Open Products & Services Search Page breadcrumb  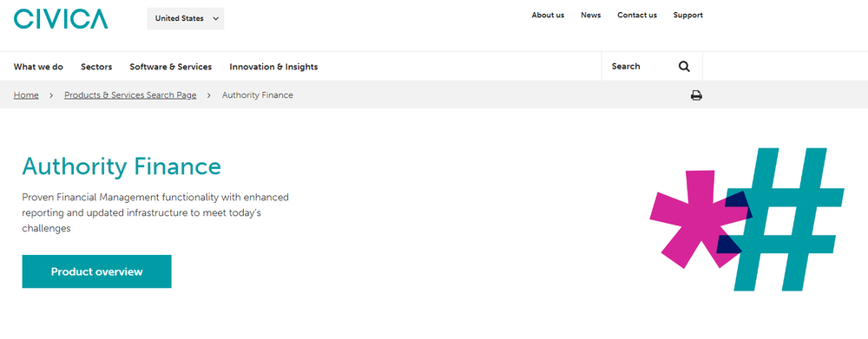point(130,95)
